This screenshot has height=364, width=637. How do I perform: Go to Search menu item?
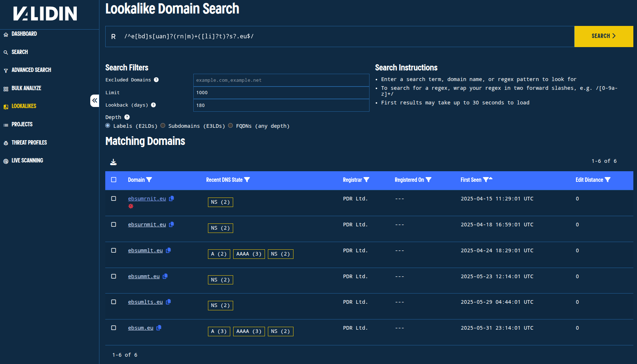(x=20, y=52)
